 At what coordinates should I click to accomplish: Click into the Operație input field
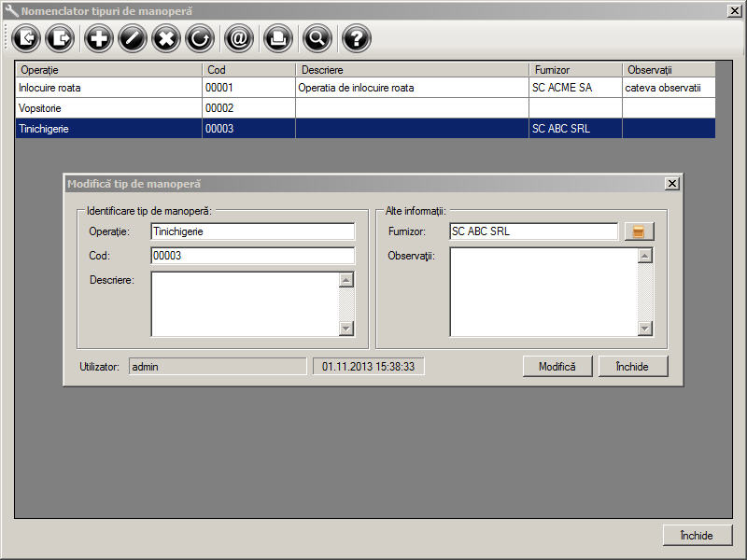click(x=252, y=231)
